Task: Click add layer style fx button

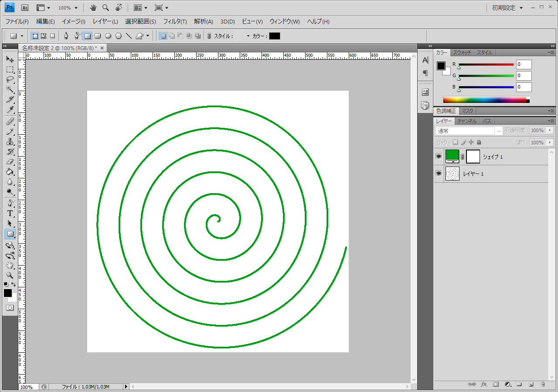Action: [x=484, y=385]
